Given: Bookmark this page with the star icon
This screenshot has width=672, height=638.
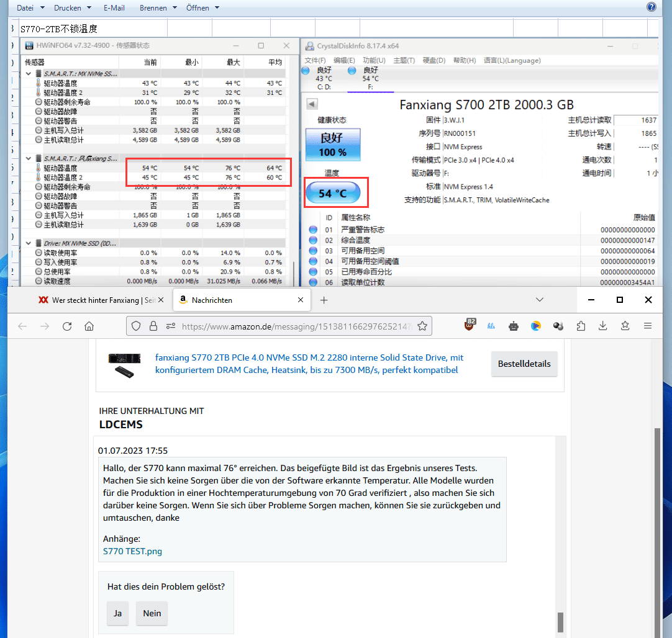Looking at the screenshot, I should [x=422, y=326].
